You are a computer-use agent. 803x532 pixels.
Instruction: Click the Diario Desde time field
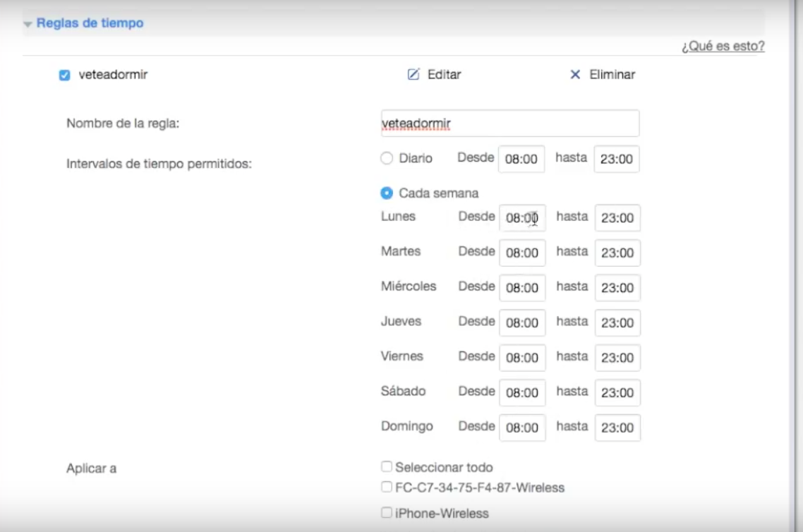pyautogui.click(x=522, y=159)
